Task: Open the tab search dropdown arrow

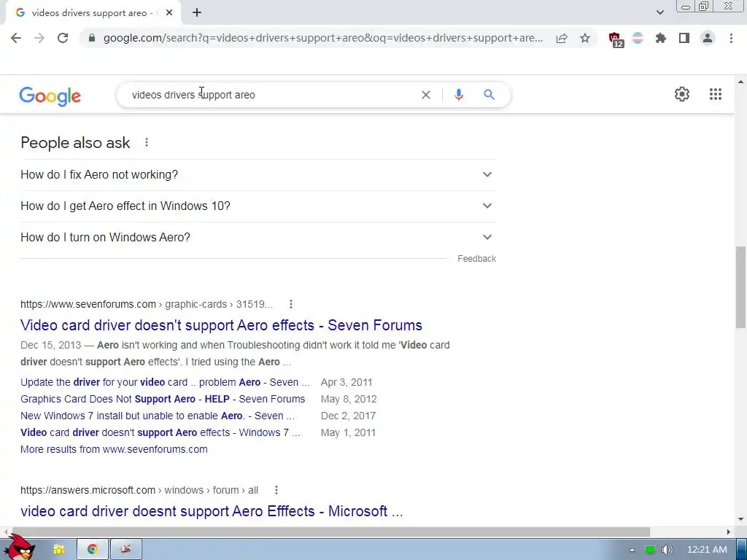Action: click(659, 12)
